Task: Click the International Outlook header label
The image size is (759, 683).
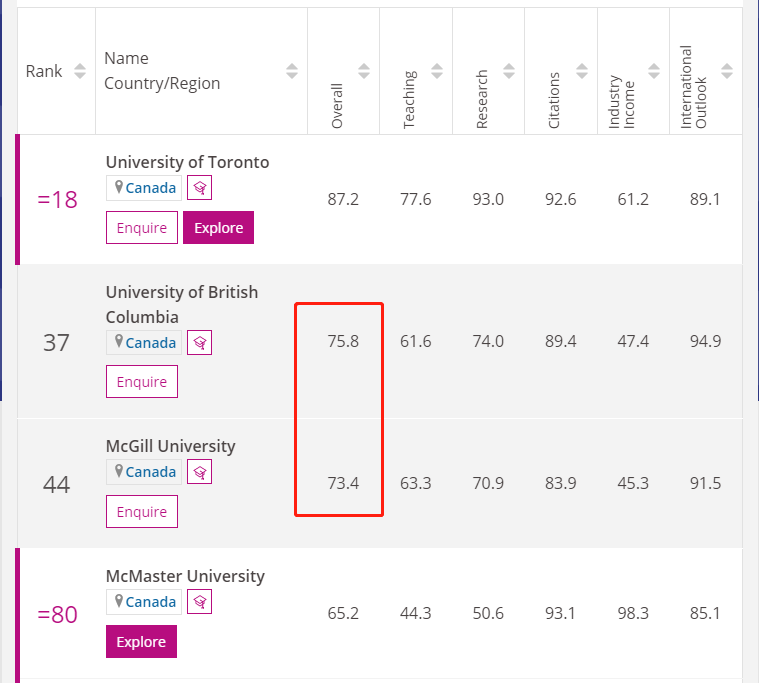Action: point(694,87)
